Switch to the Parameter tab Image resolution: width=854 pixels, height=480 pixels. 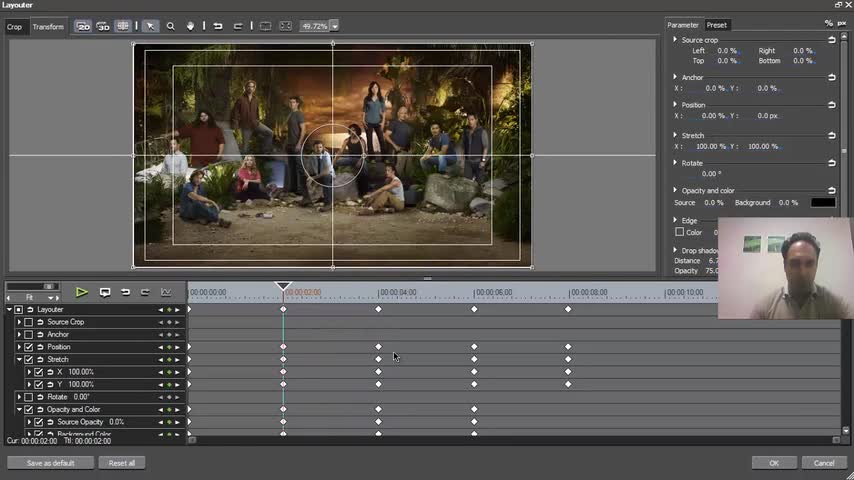pos(683,25)
